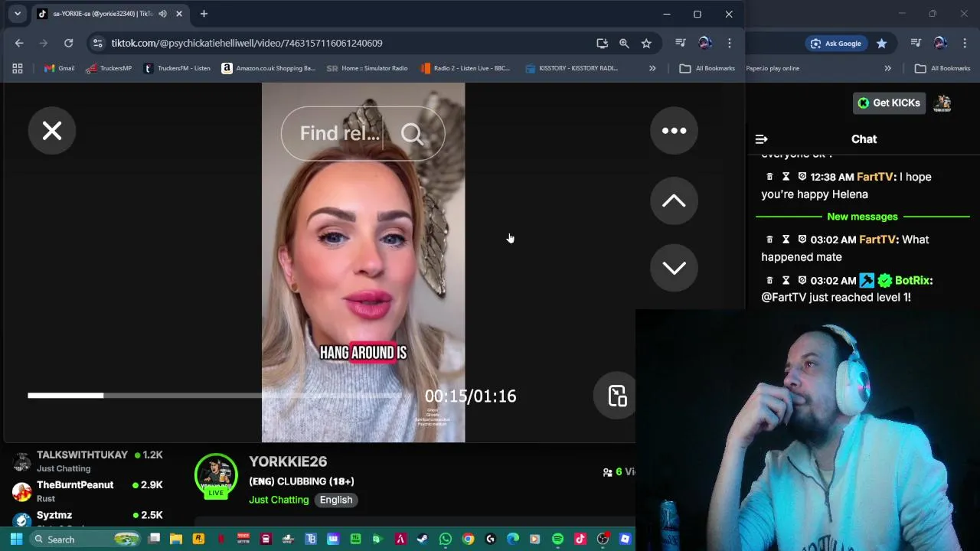The height and width of the screenshot is (551, 980).
Task: Click the picture-in-picture icon beside the timestamp
Action: pyautogui.click(x=617, y=396)
